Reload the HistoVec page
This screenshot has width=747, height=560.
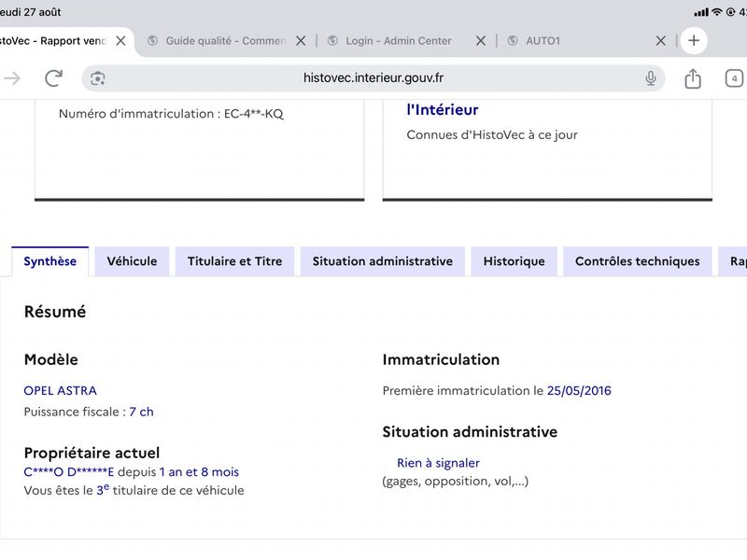[53, 78]
